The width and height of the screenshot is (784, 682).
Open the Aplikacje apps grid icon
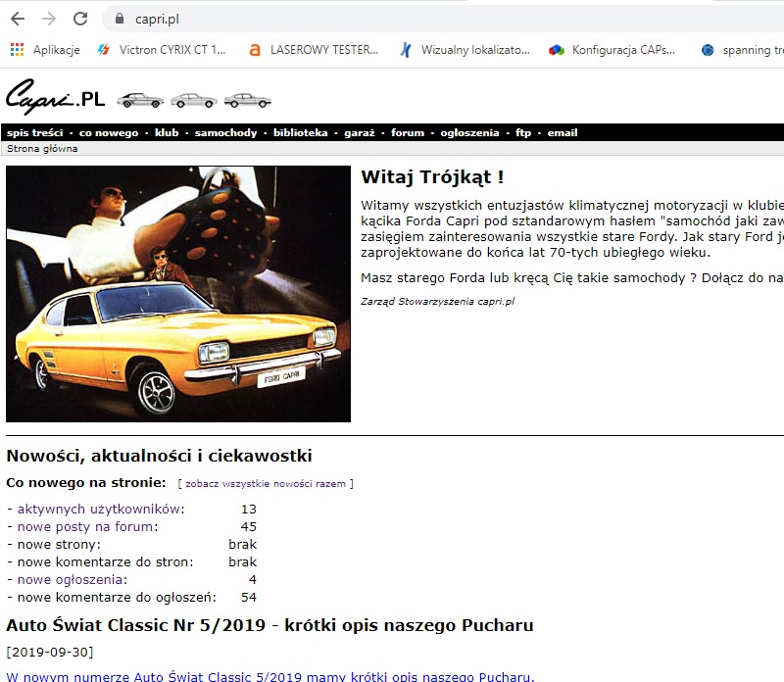click(x=17, y=50)
